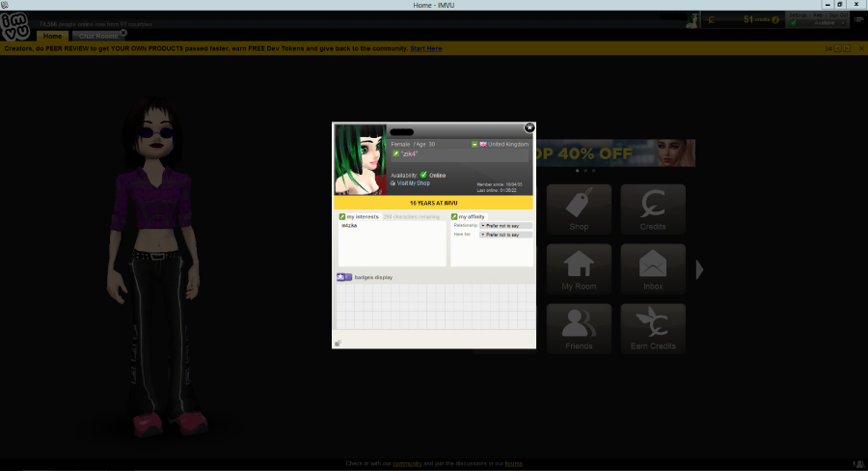Open the Here for dropdown
The height and width of the screenshot is (471, 868).
coord(505,235)
